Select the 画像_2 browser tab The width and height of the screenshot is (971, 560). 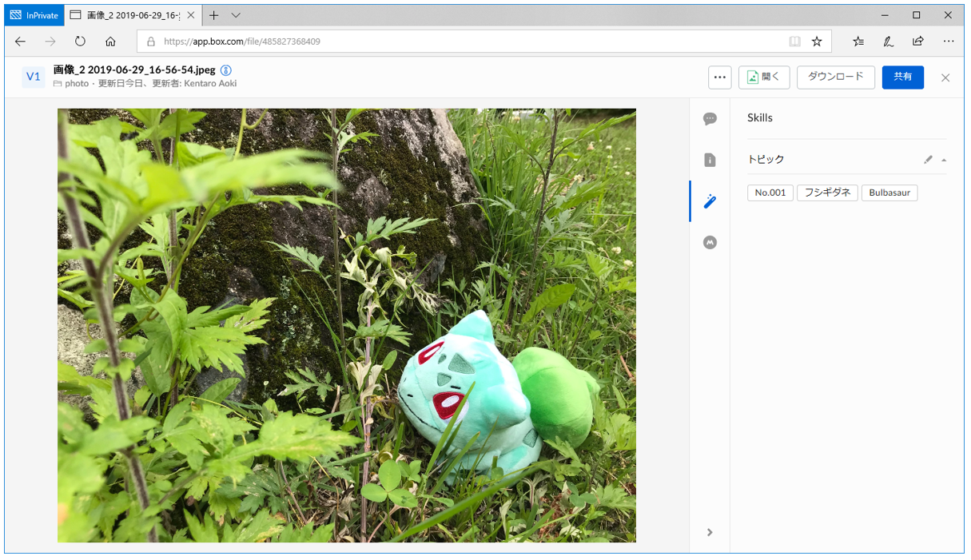click(132, 15)
